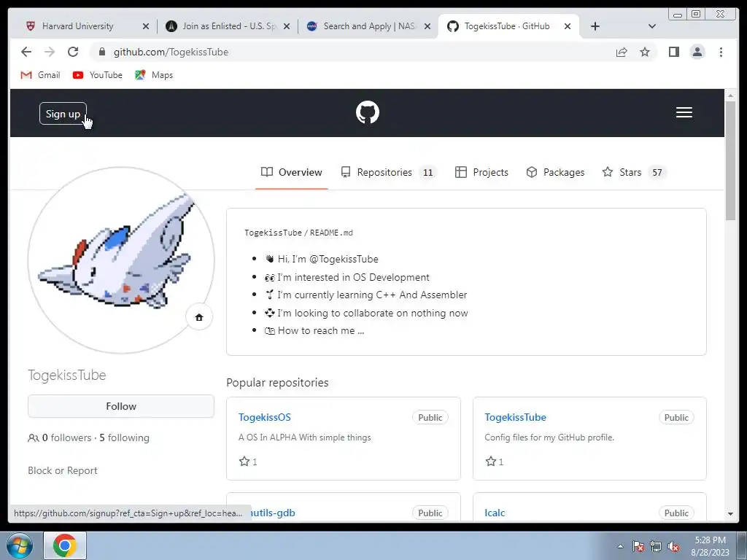This screenshot has height=560, width=747.
Task: Open the Windows Start button
Action: pyautogui.click(x=19, y=545)
